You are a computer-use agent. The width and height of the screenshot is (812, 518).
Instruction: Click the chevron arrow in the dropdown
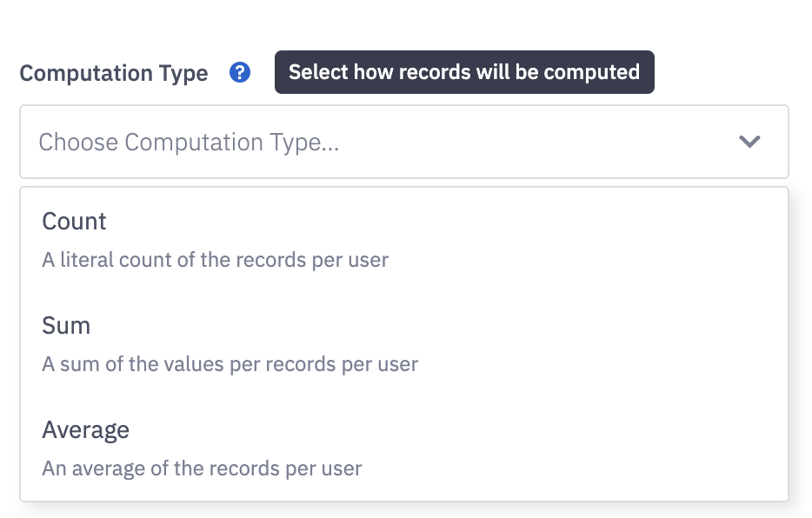(749, 142)
